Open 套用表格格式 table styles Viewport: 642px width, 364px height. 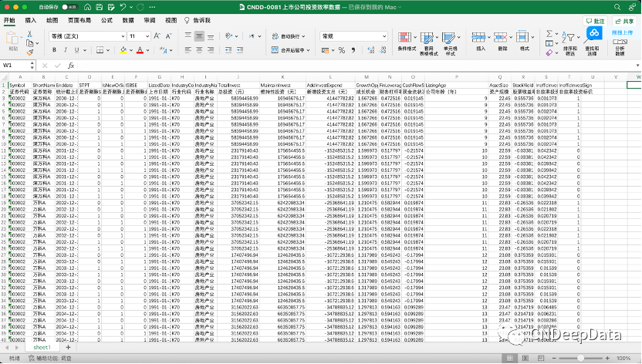click(x=428, y=43)
